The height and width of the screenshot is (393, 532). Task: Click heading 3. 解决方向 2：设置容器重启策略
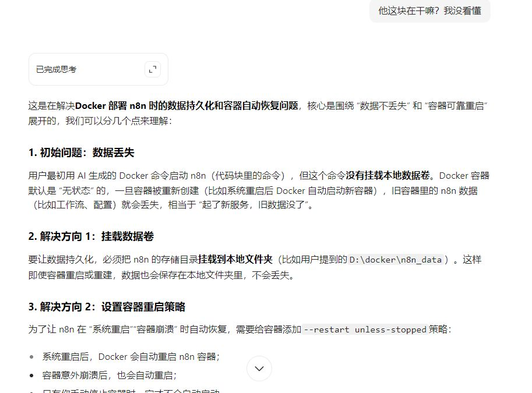point(107,307)
